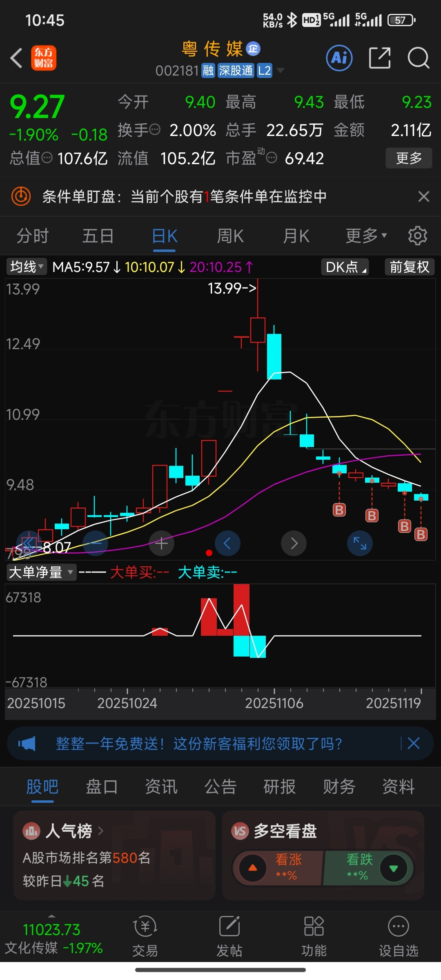Screen dimensions: 441x980
Task: Tap the 20251106 date label
Action: pos(274,703)
